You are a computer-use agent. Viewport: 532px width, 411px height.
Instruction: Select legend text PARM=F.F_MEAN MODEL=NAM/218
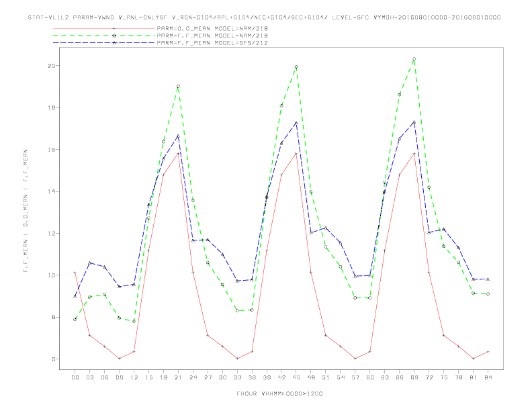tap(212, 36)
